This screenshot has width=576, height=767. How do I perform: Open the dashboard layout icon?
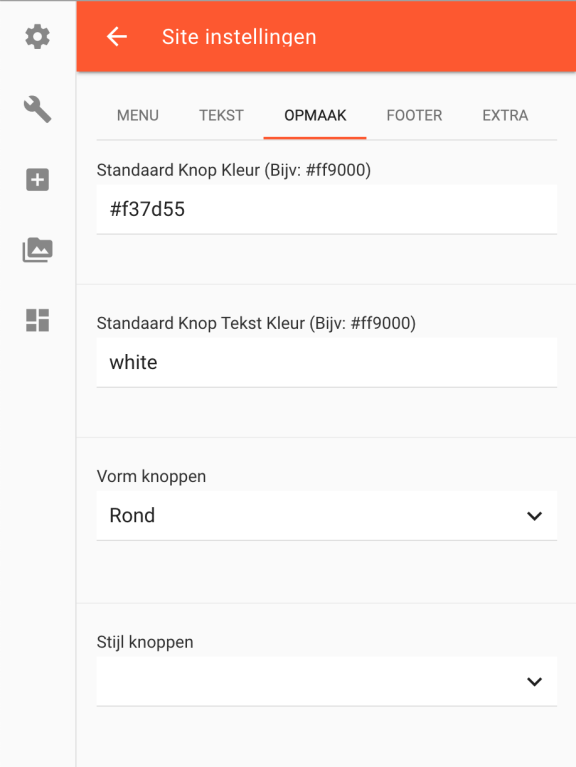38,320
